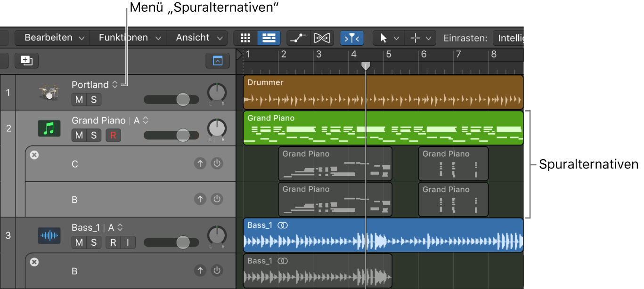Open the Funktionen menu
The image size is (644, 289).
pyautogui.click(x=130, y=38)
